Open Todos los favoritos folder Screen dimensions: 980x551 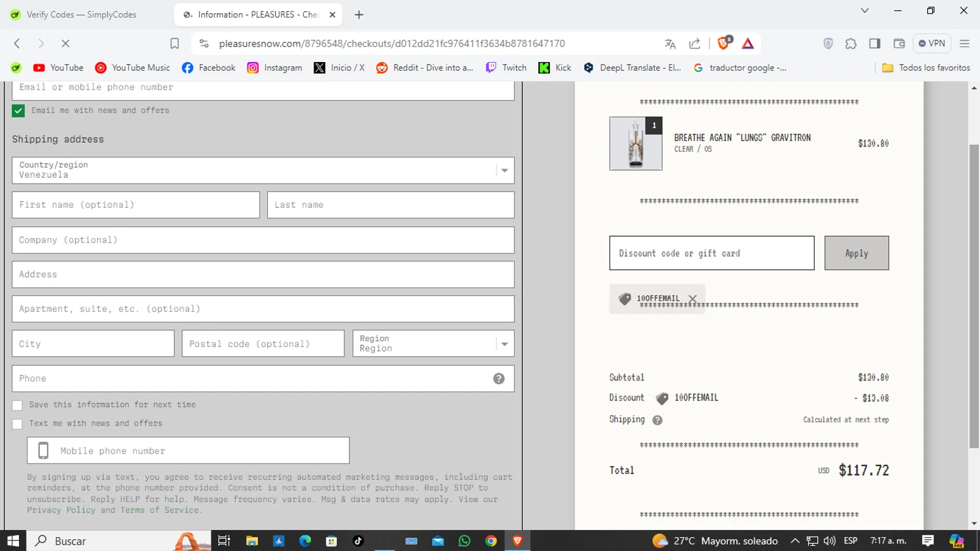coord(926,68)
